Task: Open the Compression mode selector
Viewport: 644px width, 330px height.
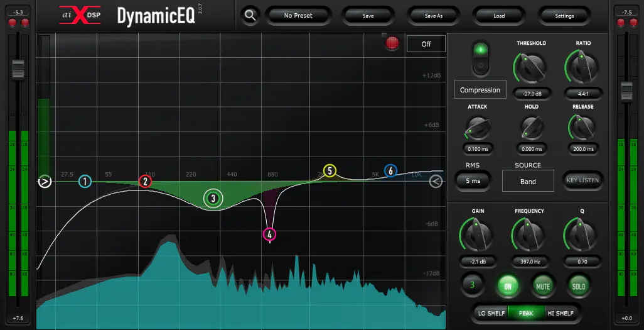Action: point(480,90)
